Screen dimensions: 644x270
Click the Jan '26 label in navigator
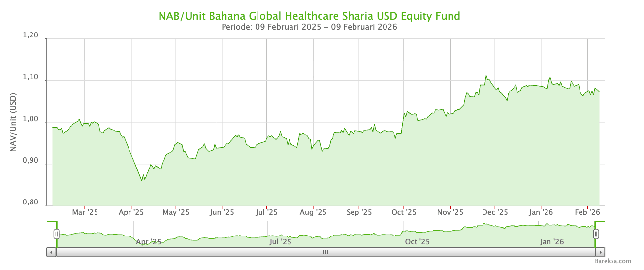pos(552,242)
